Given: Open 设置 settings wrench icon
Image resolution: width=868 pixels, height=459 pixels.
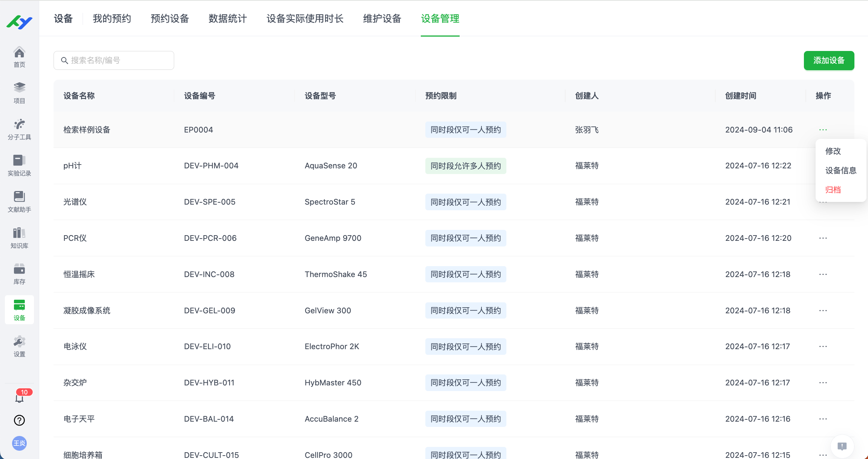Looking at the screenshot, I should pyautogui.click(x=19, y=346).
